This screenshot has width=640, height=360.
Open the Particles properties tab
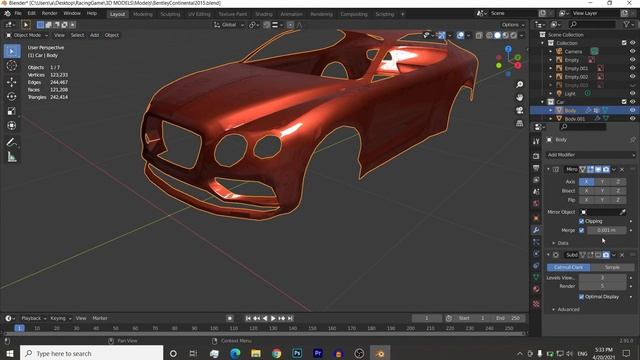click(536, 242)
